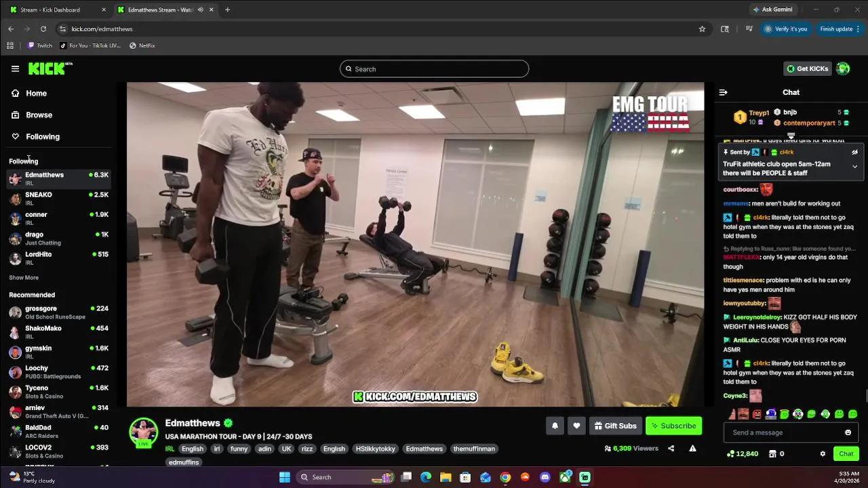Open LOCOV2 recommended channel
This screenshot has height=488, width=868.
pyautogui.click(x=58, y=451)
